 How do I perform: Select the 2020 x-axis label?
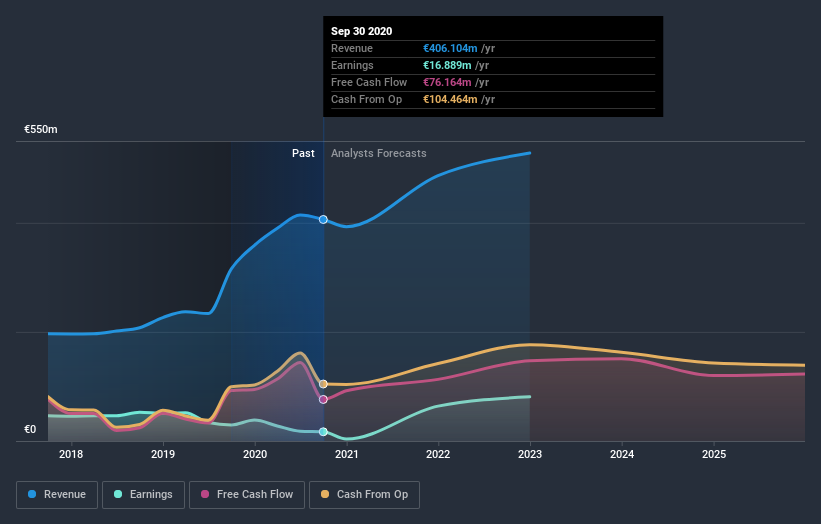(x=255, y=454)
